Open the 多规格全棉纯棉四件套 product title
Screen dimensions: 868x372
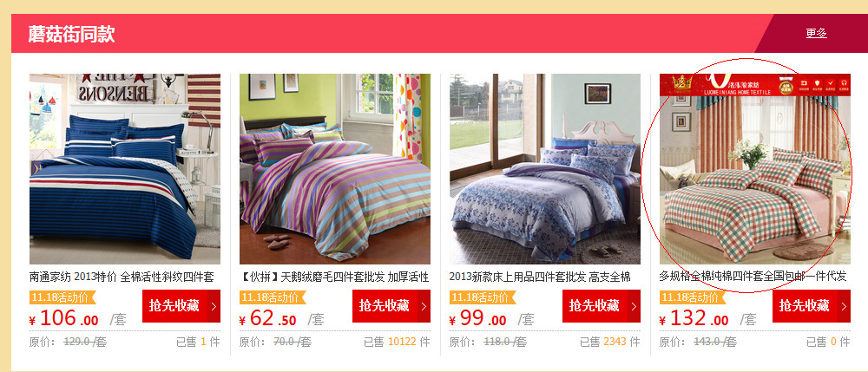click(753, 277)
